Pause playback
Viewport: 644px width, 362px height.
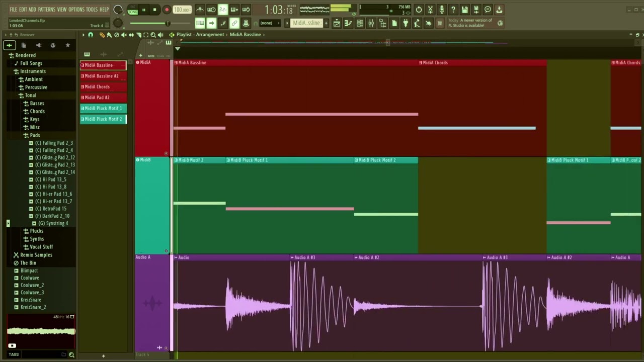[x=143, y=10]
